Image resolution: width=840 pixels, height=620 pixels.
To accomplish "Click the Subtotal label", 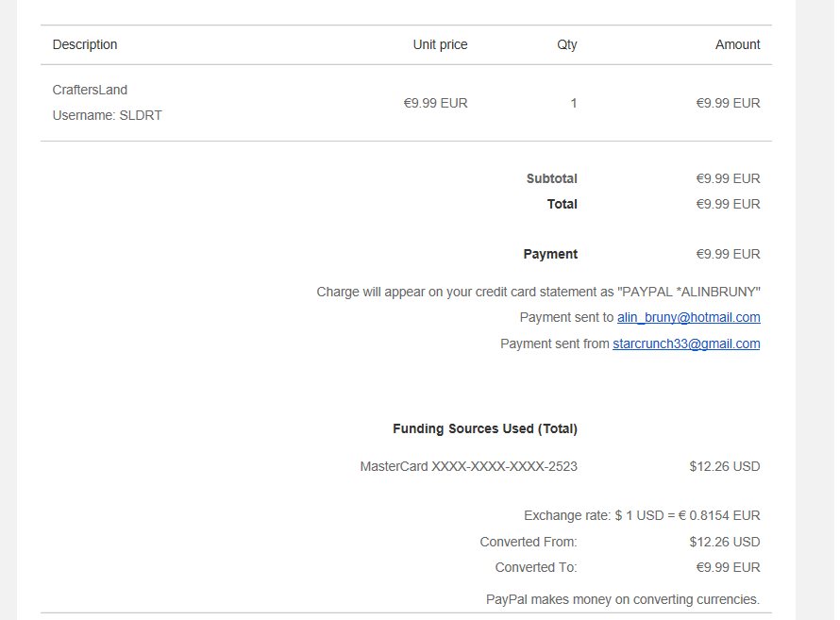I will 551,179.
